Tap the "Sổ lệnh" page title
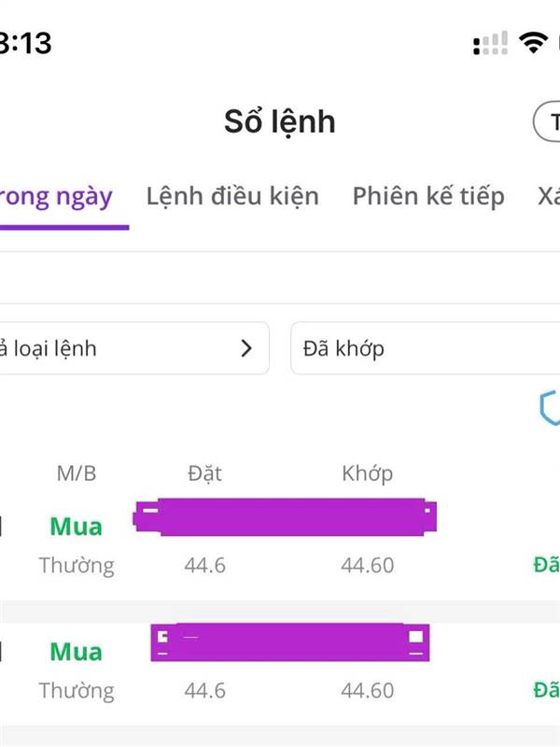 [279, 121]
